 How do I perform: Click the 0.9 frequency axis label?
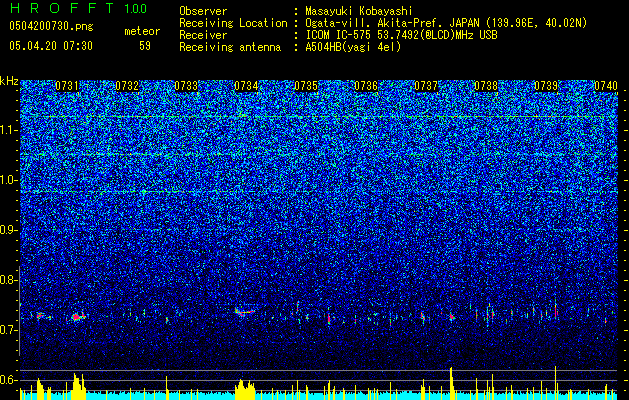point(9,230)
